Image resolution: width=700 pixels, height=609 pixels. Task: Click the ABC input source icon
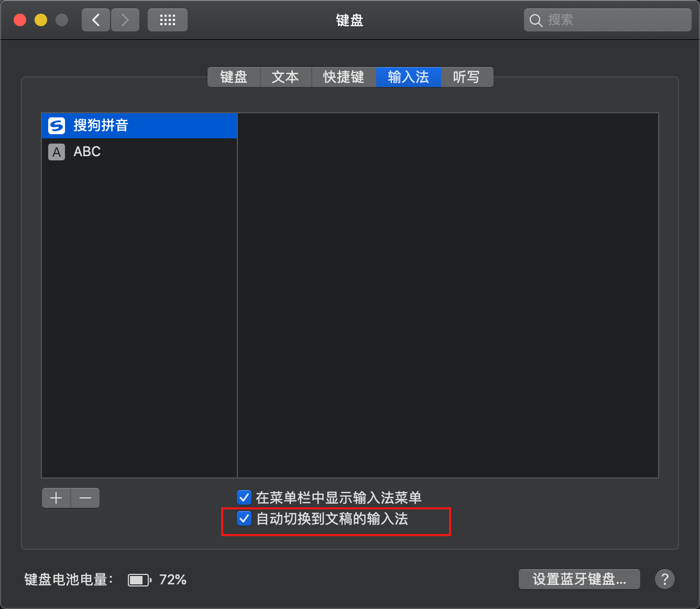click(56, 152)
